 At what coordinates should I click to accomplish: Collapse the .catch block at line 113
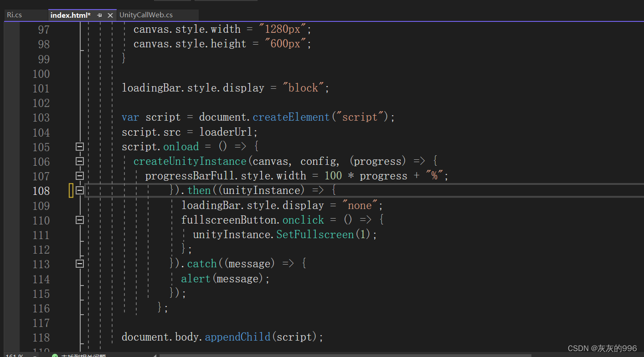(x=80, y=264)
